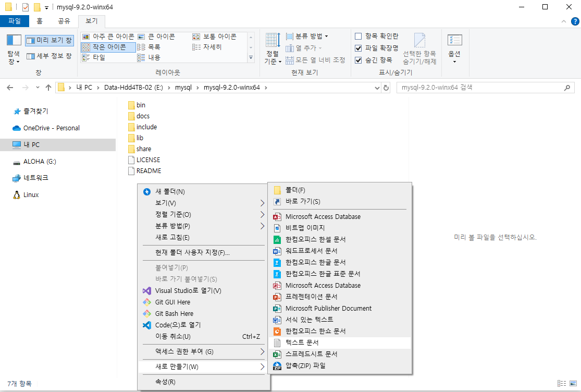Screen dimensions: 581x392
Task: Collapse the ribbon with the chevron
Action: click(564, 21)
